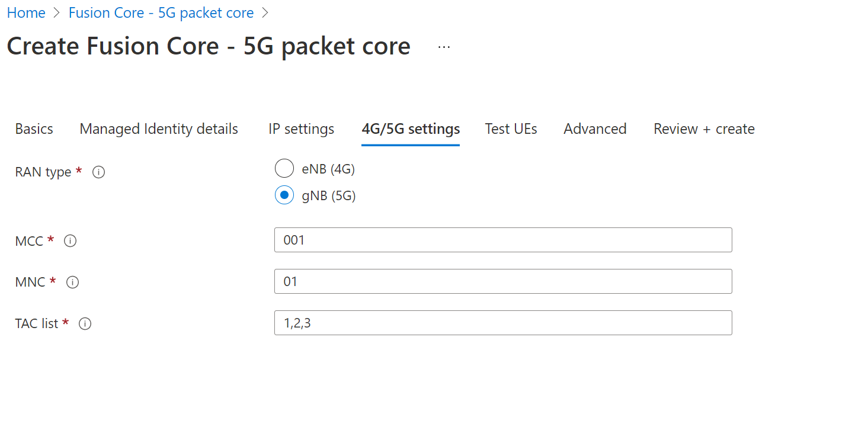Click the gNB (5G) option label
Image resolution: width=868 pixels, height=427 pixels.
point(328,196)
